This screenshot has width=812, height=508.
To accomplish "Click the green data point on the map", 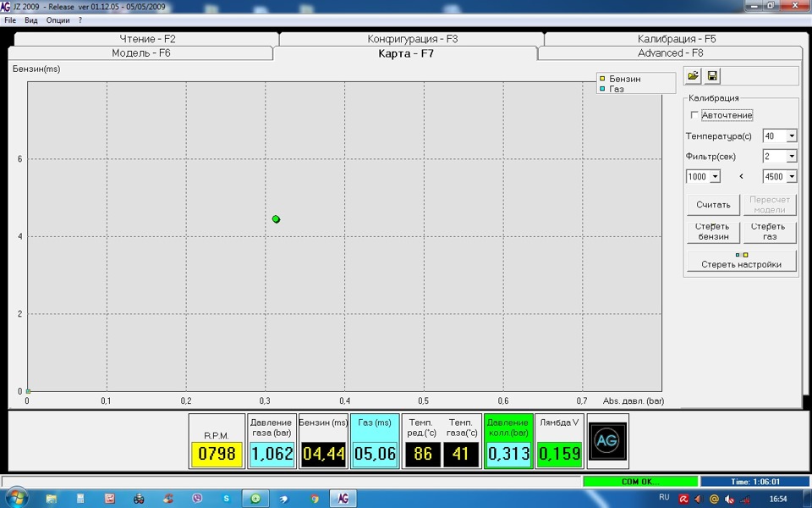I will coord(276,219).
